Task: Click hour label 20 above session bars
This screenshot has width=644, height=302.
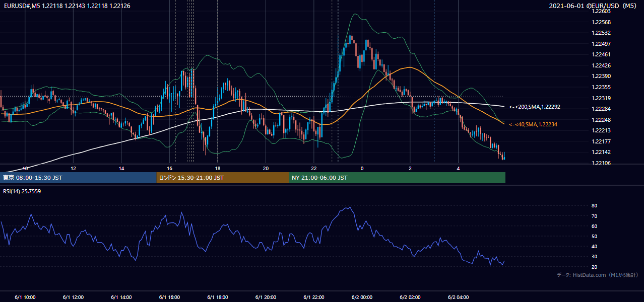Action: click(266, 168)
